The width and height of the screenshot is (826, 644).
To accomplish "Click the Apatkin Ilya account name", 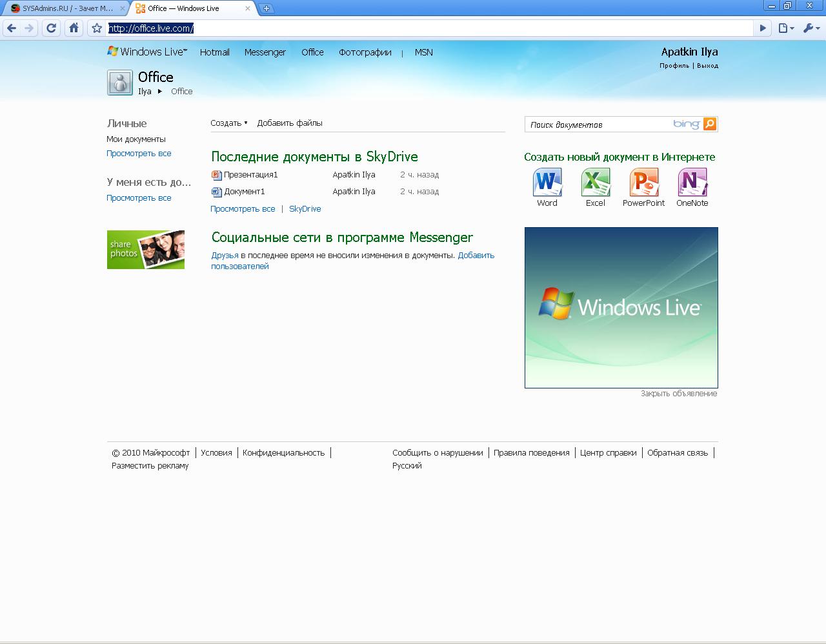I will pyautogui.click(x=689, y=52).
